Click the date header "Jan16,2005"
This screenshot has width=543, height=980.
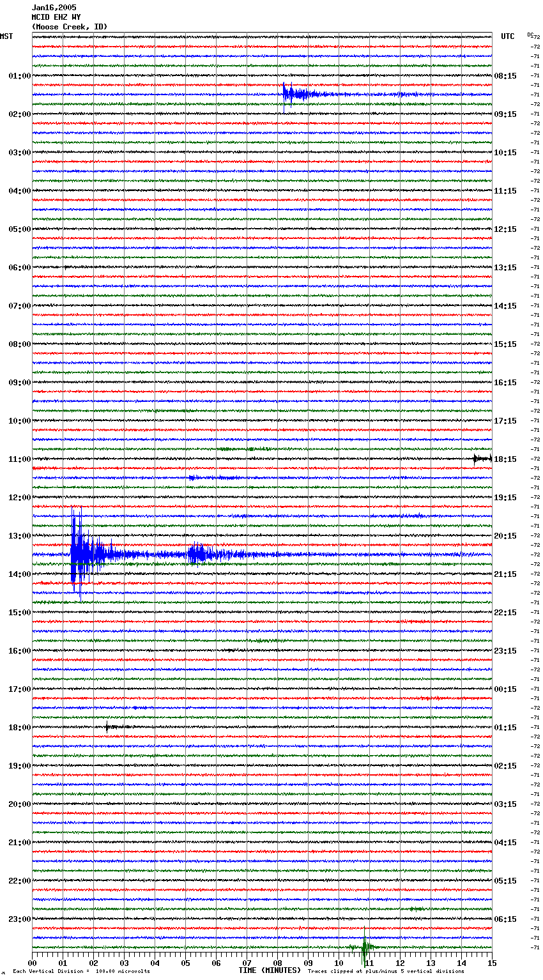54,8
